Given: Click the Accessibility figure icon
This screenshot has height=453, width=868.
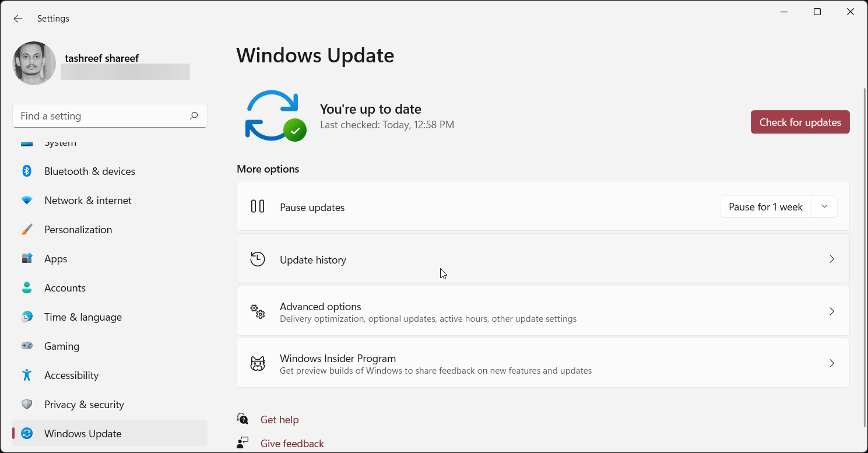Looking at the screenshot, I should point(27,375).
